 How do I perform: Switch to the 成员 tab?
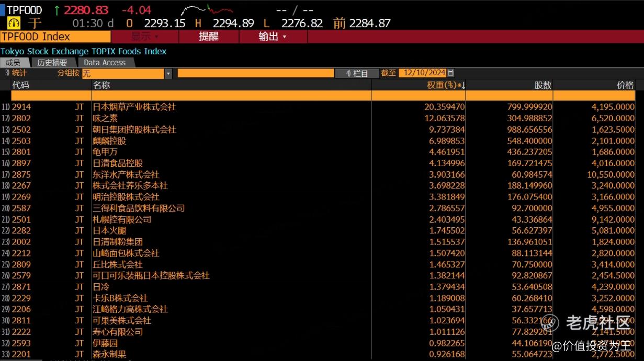[14, 63]
